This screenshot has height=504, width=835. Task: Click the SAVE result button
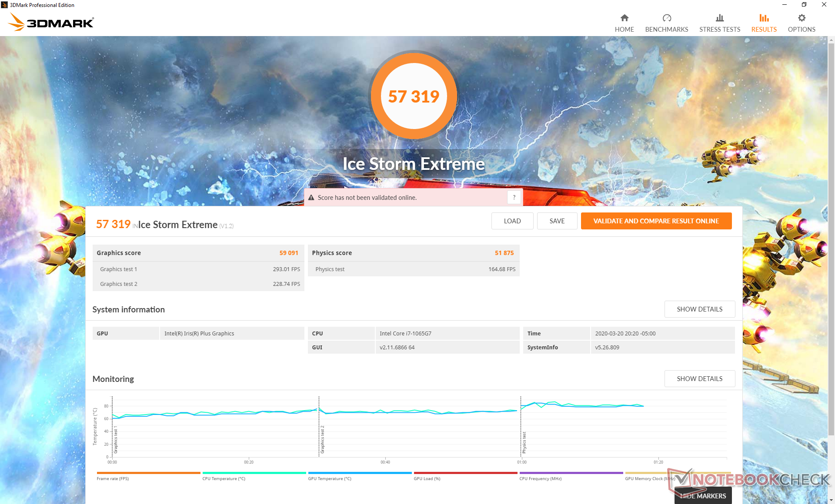pos(557,221)
